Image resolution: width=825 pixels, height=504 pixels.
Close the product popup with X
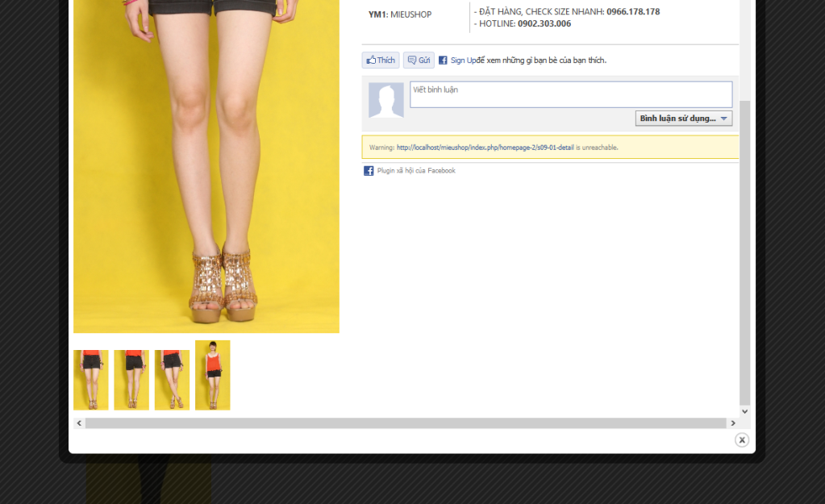pyautogui.click(x=742, y=439)
